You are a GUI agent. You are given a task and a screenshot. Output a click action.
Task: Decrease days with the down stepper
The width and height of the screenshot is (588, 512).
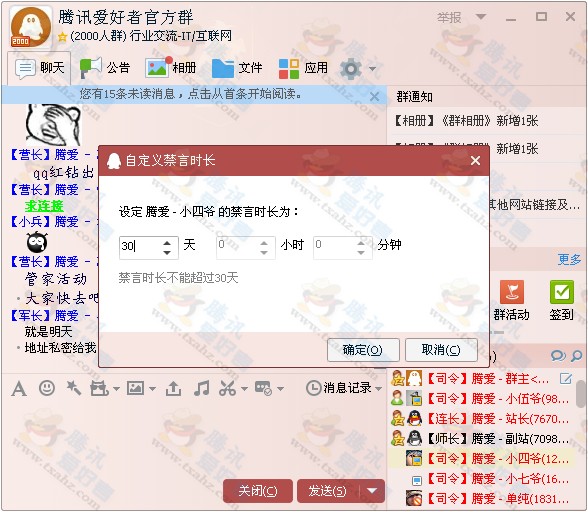(167, 253)
